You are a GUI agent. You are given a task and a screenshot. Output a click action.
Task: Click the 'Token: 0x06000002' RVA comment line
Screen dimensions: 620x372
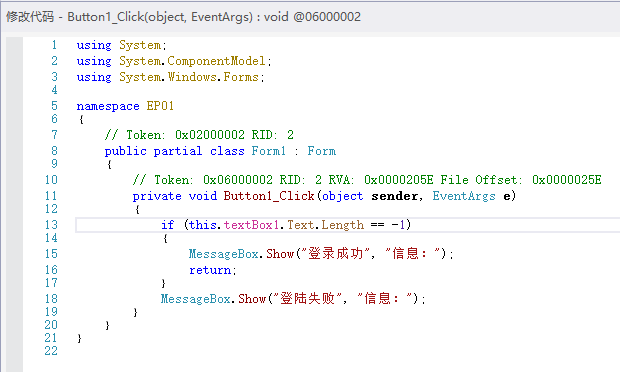367,180
